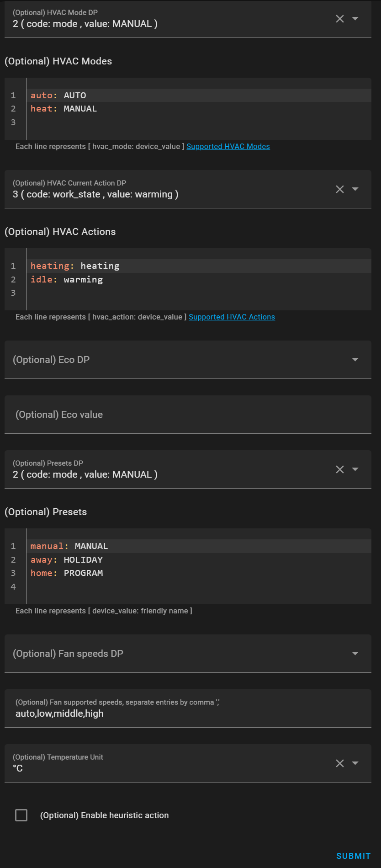The image size is (381, 868).
Task: Open the Supported HVAC Actions link
Action: pos(232,317)
